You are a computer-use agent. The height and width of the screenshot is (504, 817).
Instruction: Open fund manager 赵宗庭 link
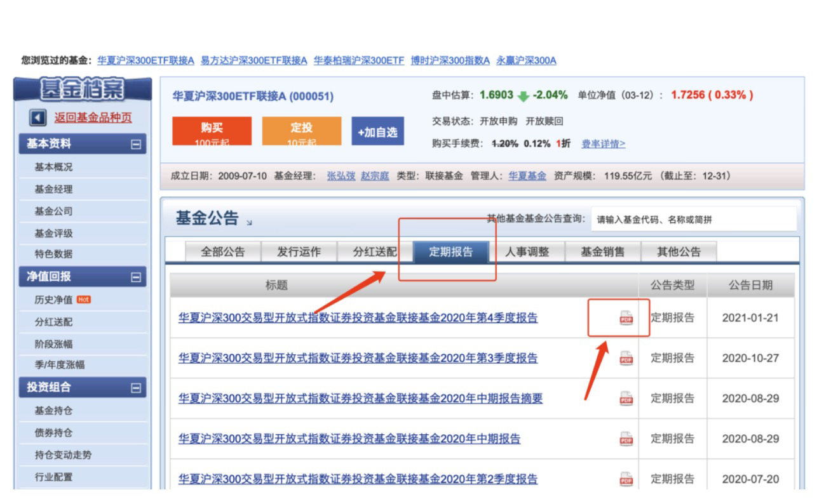[375, 176]
